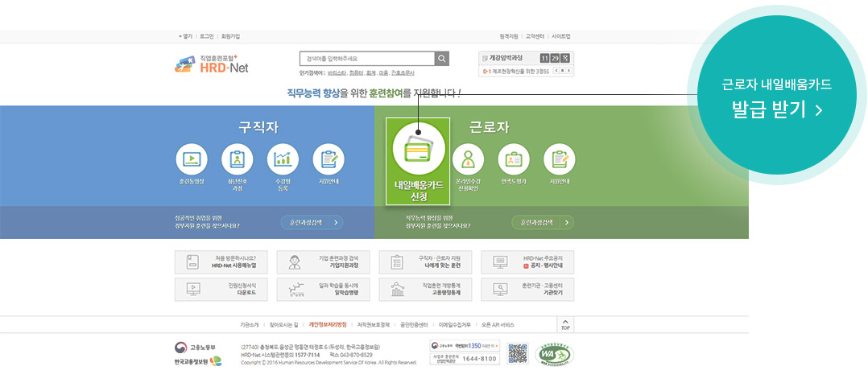Click the 청년선호 과정 icon
The height and width of the screenshot is (391, 868).
tap(237, 159)
